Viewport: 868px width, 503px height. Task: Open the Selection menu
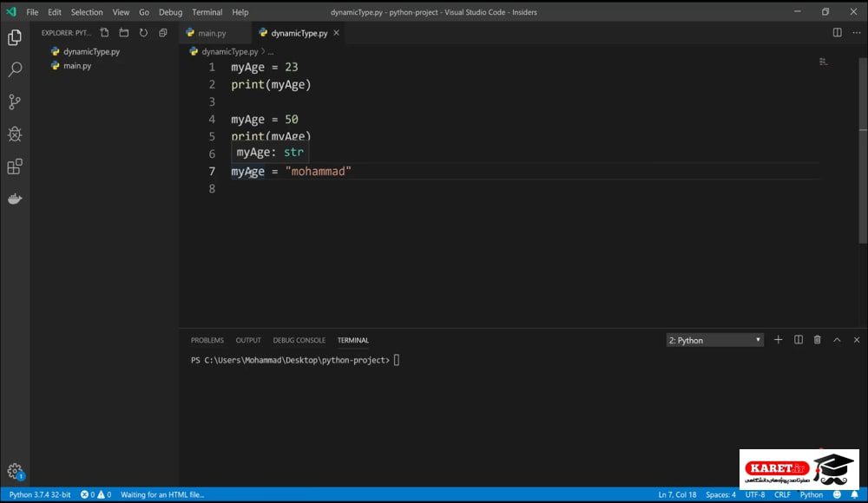[x=87, y=12]
